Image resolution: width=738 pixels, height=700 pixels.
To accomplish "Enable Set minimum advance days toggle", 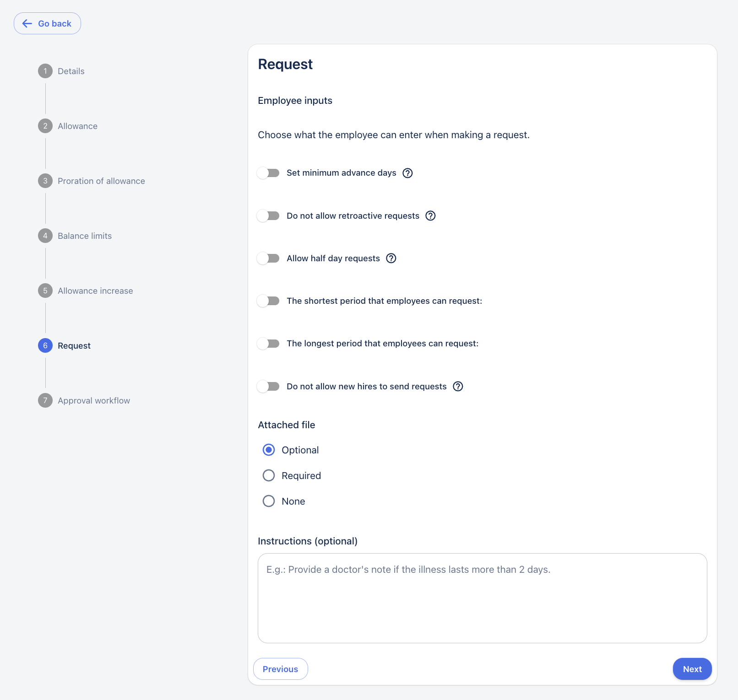I will tap(268, 173).
